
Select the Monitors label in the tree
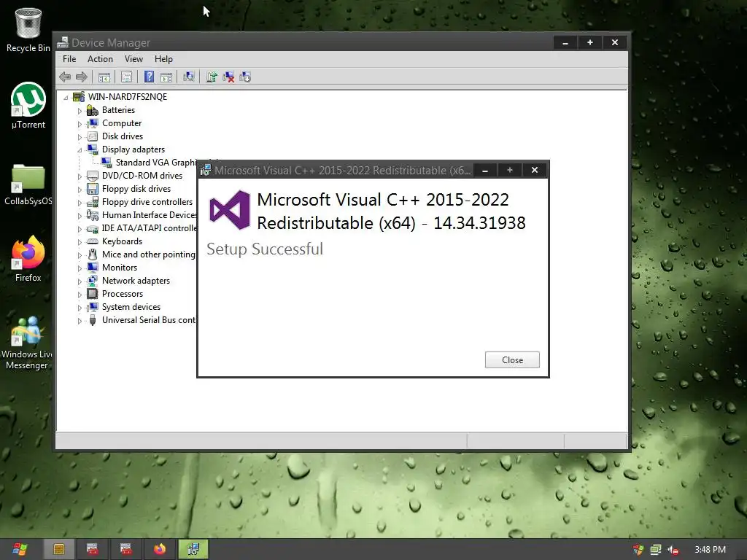[120, 268]
